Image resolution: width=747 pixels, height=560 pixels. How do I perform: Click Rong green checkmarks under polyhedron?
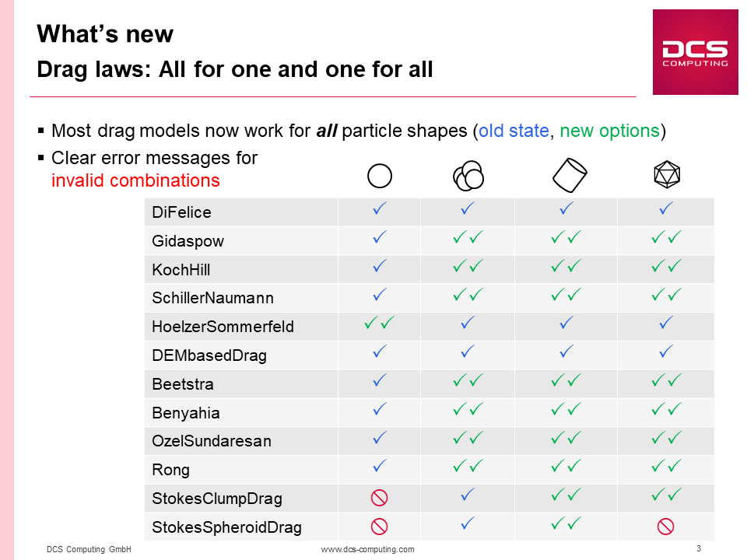(667, 466)
